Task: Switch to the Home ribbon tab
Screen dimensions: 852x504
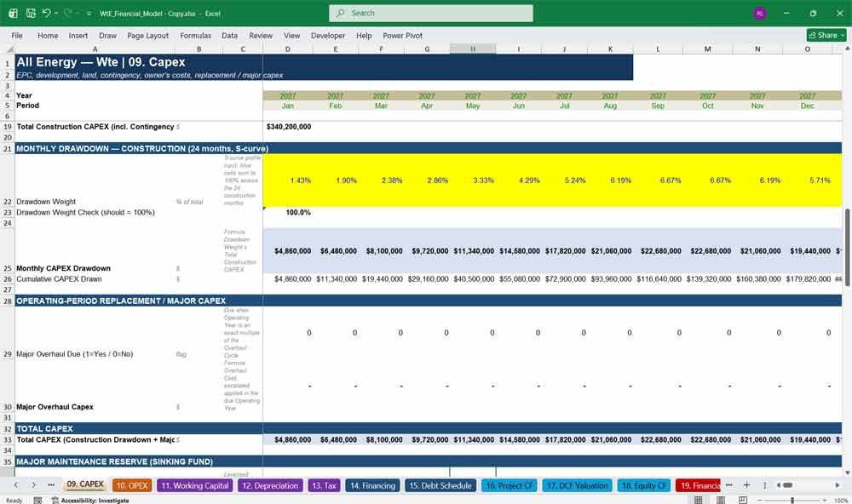Action: pos(48,35)
